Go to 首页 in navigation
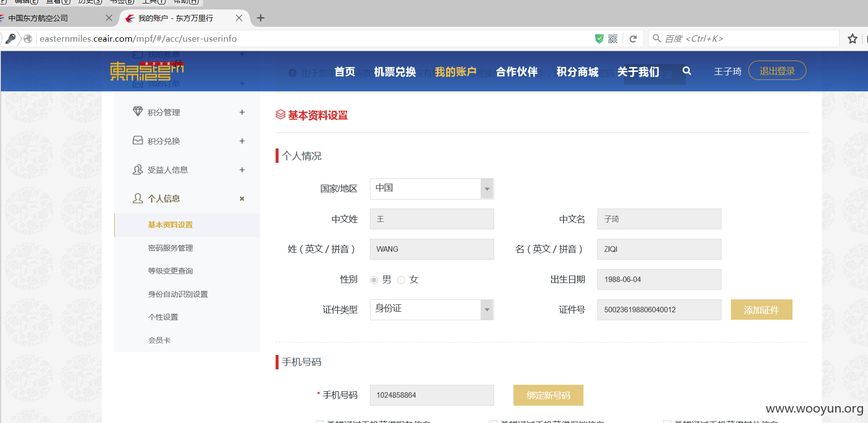Viewport: 868px width, 423px height. coord(345,72)
